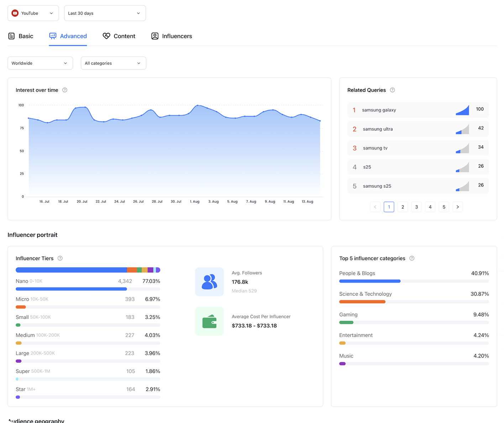Expand the All categories dropdown
504x423 pixels.
(114, 63)
